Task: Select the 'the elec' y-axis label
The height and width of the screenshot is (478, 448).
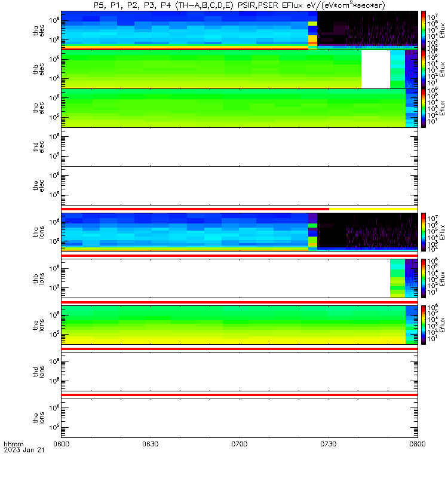Action: (x=39, y=186)
